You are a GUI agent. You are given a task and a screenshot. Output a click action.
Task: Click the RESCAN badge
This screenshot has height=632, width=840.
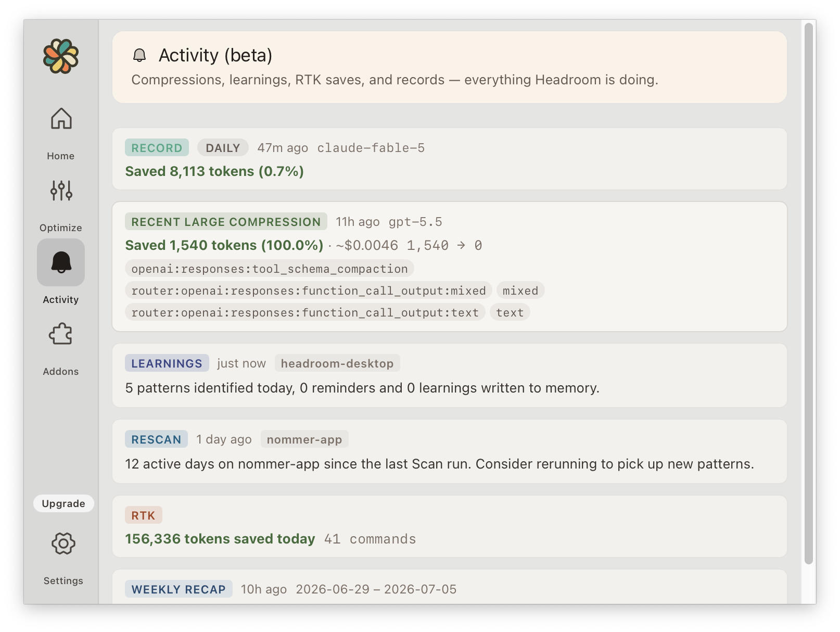pyautogui.click(x=156, y=439)
